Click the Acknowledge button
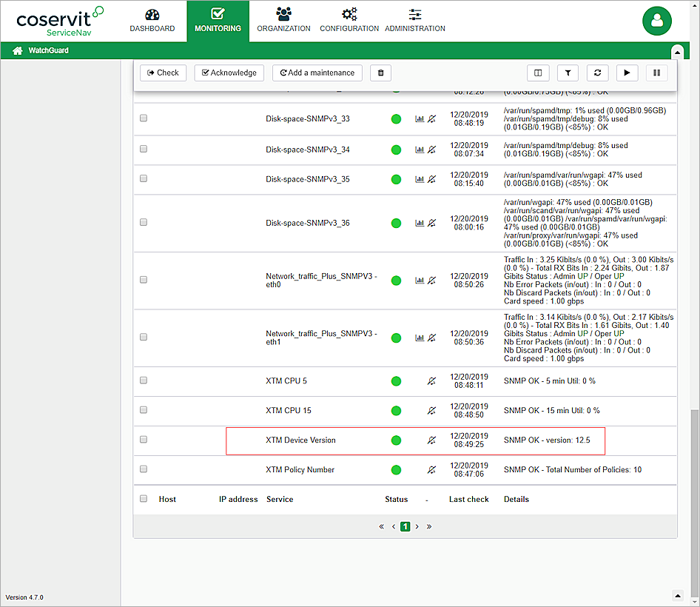 point(229,73)
